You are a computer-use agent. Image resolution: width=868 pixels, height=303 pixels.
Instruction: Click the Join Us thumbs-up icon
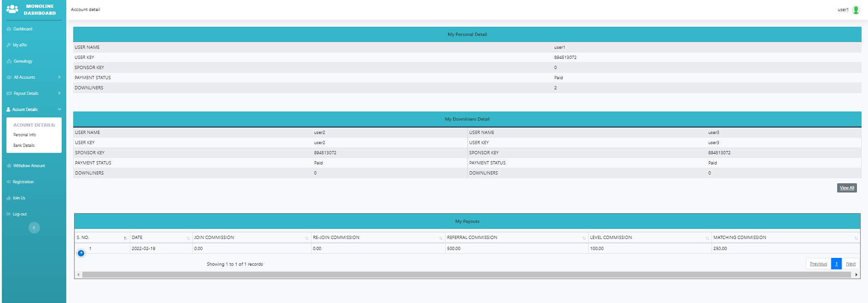[9, 198]
